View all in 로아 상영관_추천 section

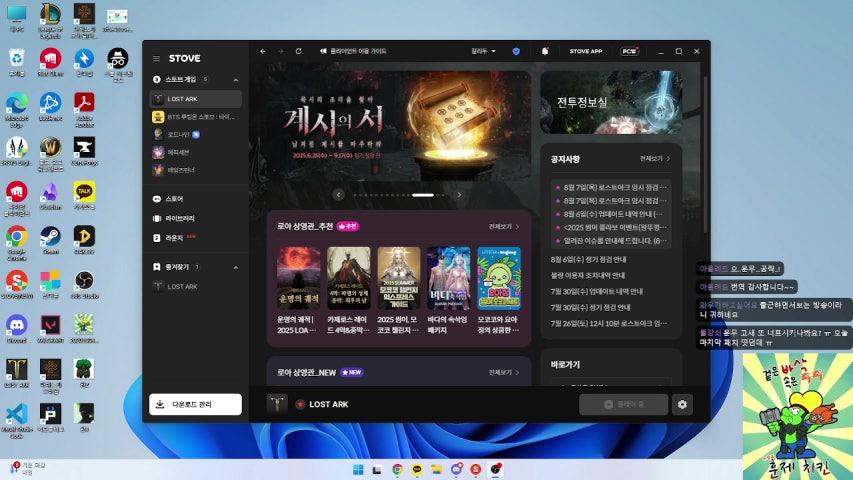click(x=504, y=226)
